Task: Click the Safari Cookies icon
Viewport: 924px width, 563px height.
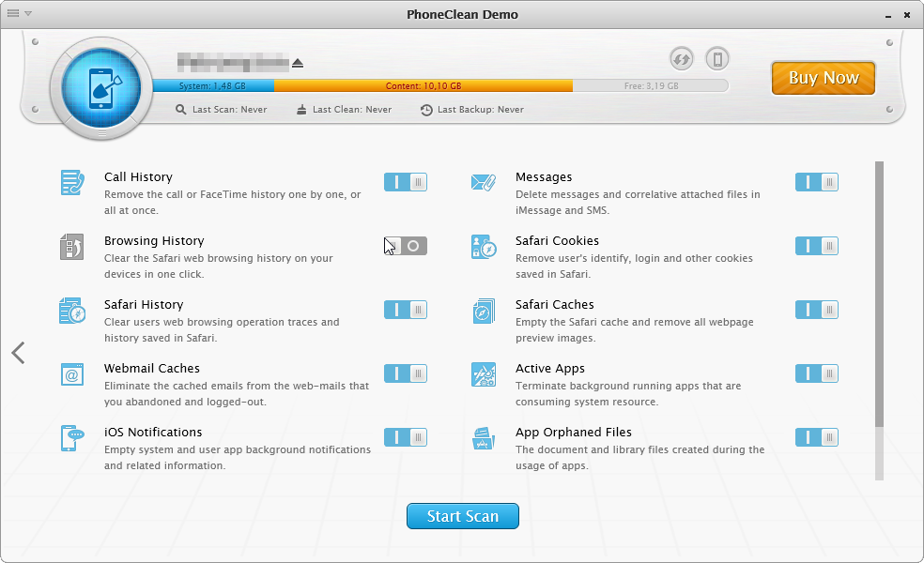Action: click(x=484, y=247)
